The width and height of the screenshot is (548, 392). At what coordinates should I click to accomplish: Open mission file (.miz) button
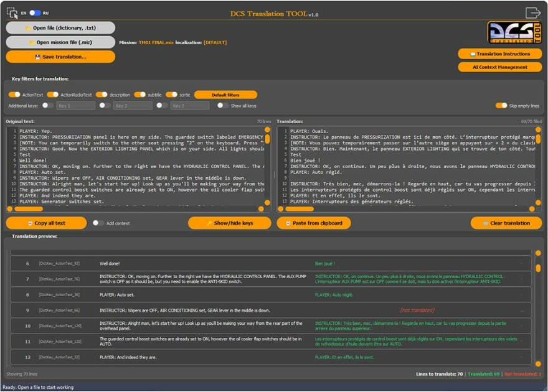[60, 42]
